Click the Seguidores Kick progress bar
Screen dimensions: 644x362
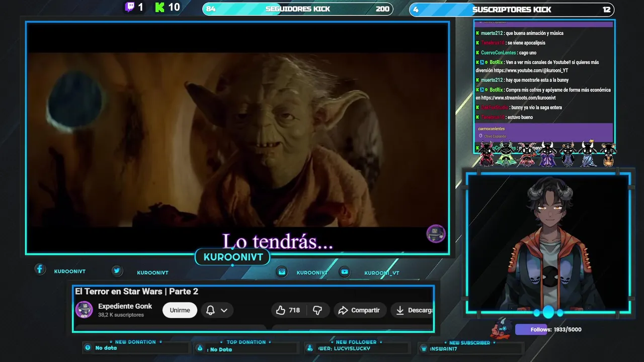click(298, 9)
